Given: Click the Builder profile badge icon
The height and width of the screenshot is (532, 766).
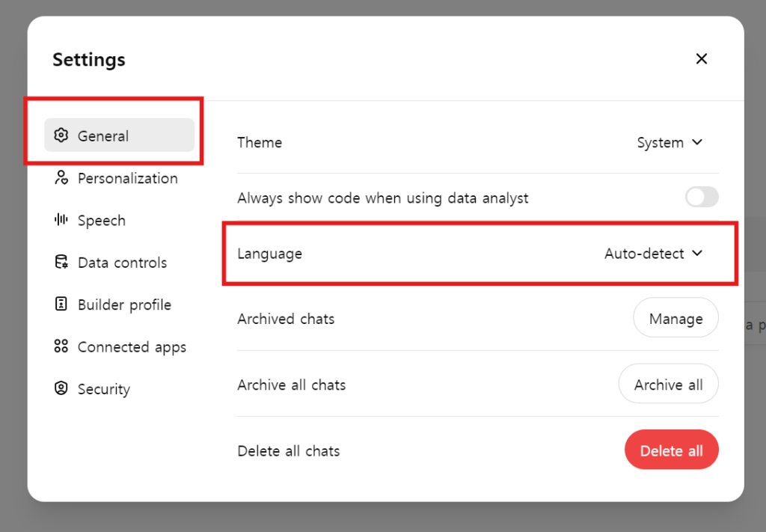Looking at the screenshot, I should (x=61, y=305).
